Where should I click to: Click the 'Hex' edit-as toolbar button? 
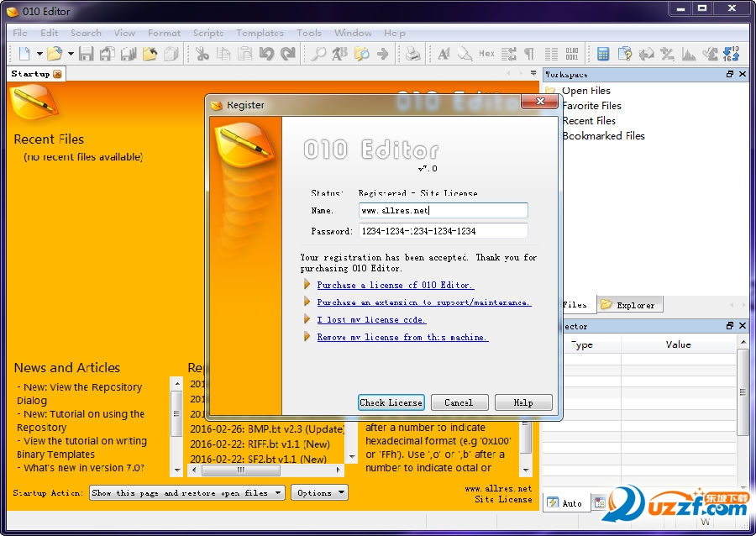coord(486,54)
